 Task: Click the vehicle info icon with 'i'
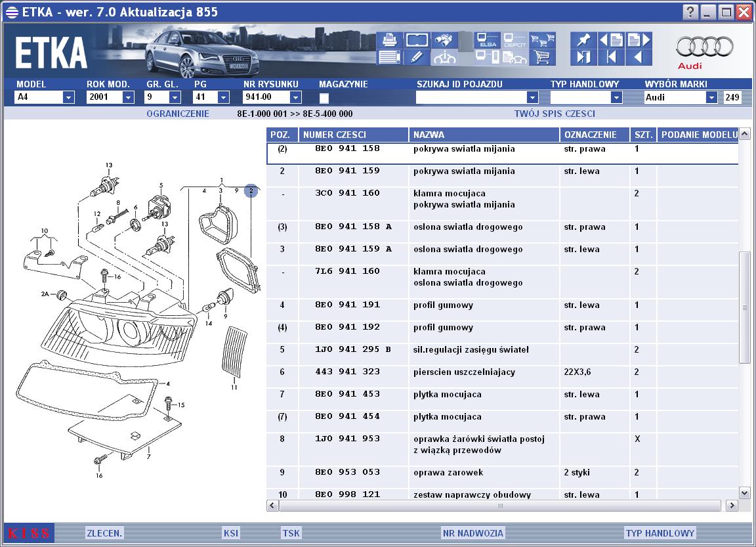point(444,57)
